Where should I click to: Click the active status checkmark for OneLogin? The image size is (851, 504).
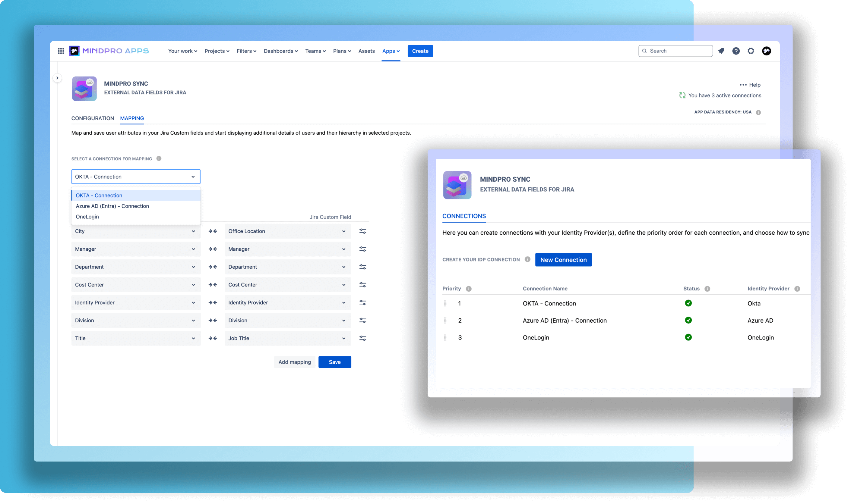[x=688, y=337]
